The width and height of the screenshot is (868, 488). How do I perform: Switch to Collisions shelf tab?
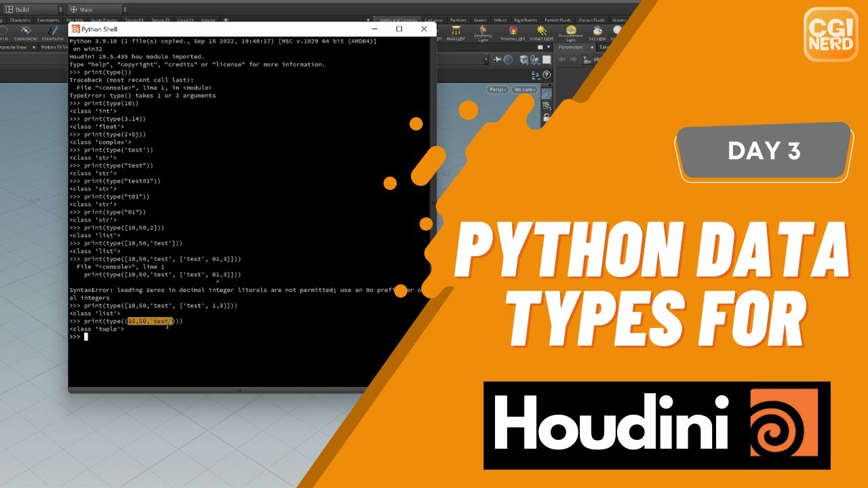click(x=434, y=20)
